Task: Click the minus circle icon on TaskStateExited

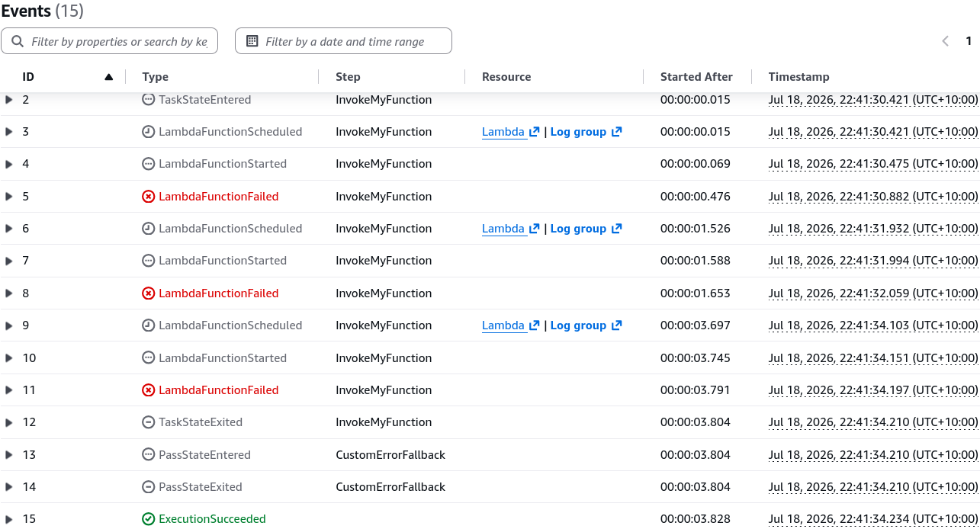Action: click(x=149, y=422)
